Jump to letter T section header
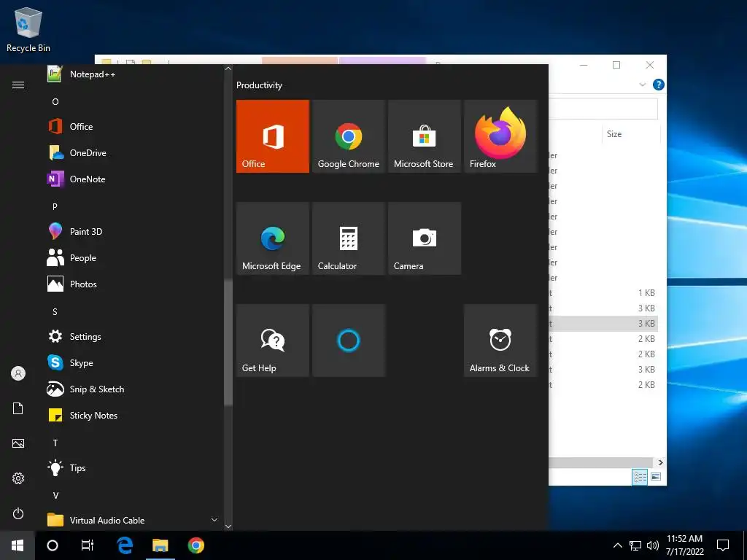The width and height of the screenshot is (747, 560). tap(55, 443)
